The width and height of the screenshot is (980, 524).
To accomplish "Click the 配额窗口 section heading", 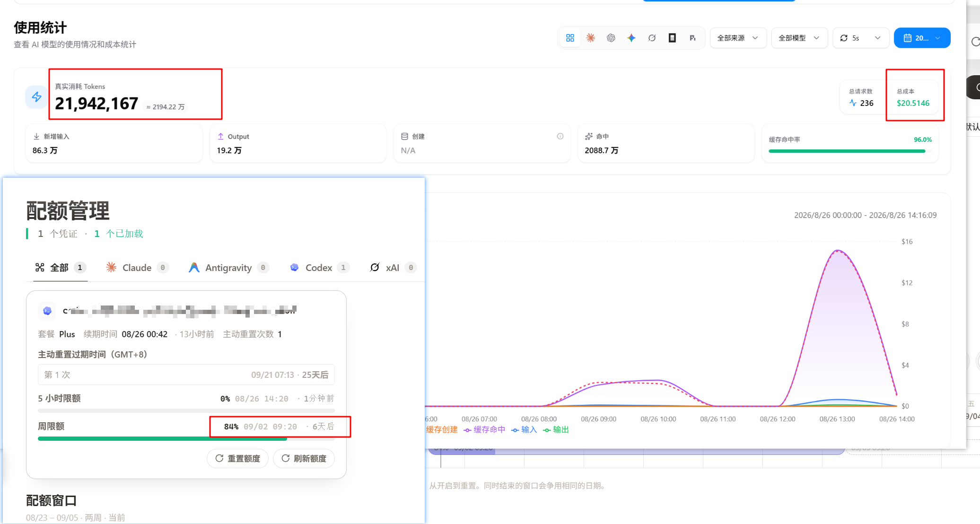I will coord(51,500).
